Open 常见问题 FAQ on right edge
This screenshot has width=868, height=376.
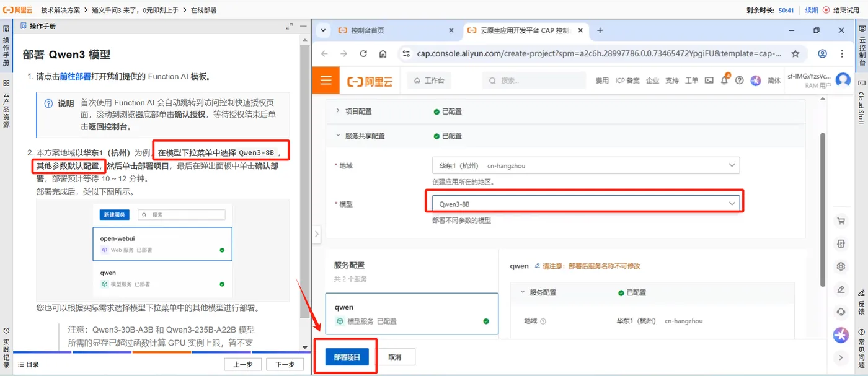[862, 349]
